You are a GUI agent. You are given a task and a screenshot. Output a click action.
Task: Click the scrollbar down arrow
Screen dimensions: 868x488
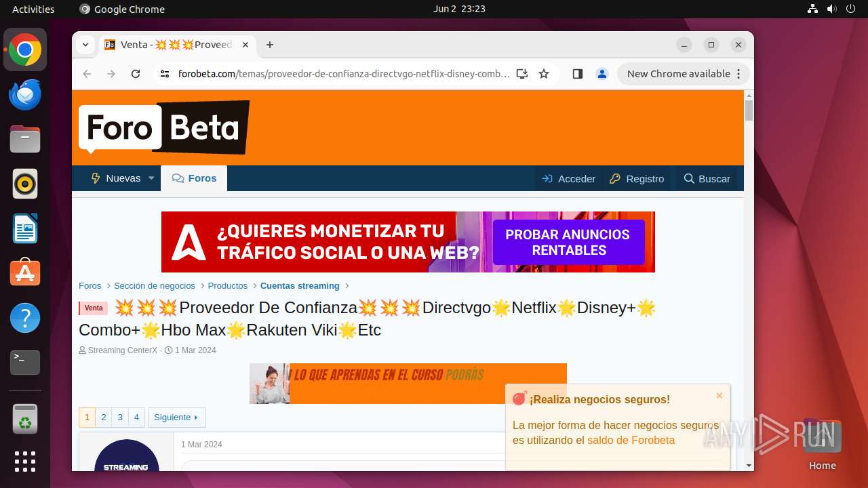pyautogui.click(x=749, y=466)
